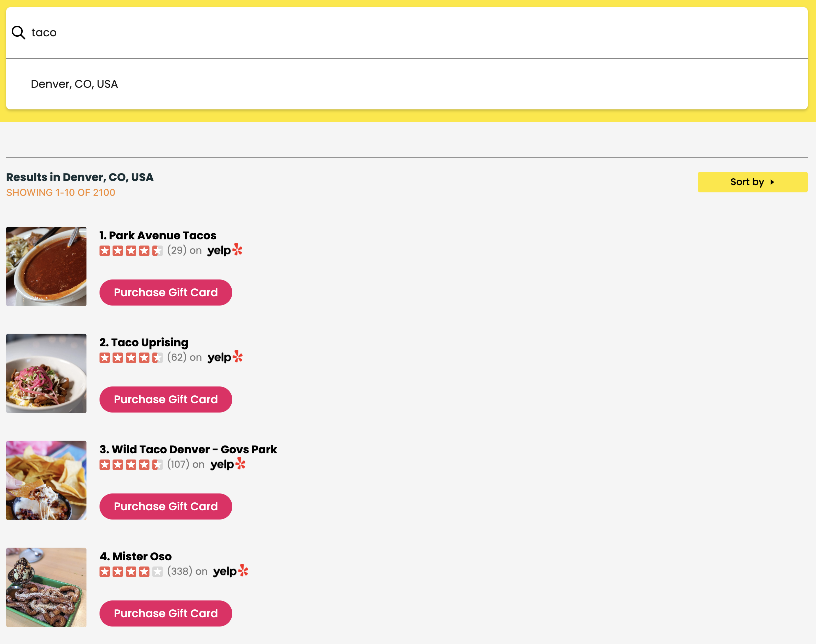The image size is (816, 644).
Task: Purchase Gift Card for Mister Oso
Action: point(166,613)
